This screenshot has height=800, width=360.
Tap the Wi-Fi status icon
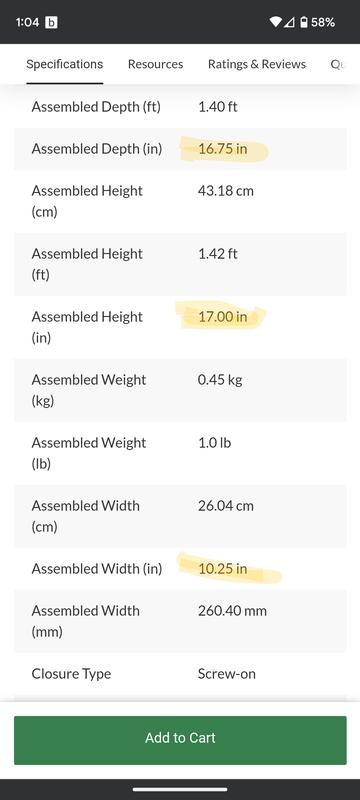(x=276, y=22)
